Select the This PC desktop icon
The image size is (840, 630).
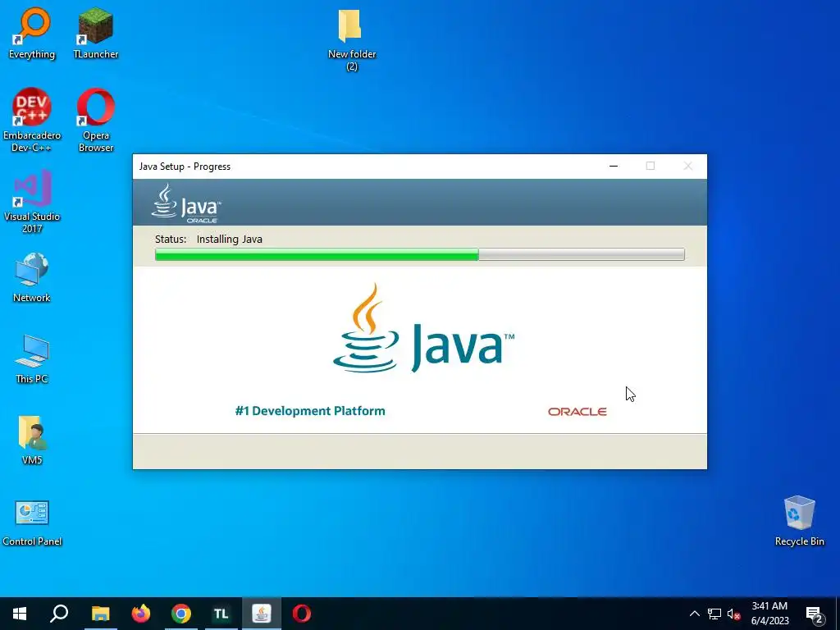(32, 358)
